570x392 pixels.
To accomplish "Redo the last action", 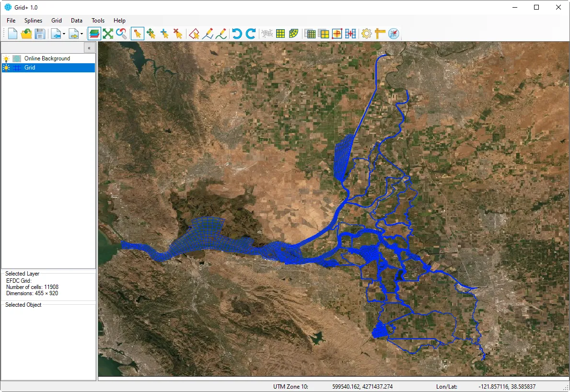I will tap(250, 34).
